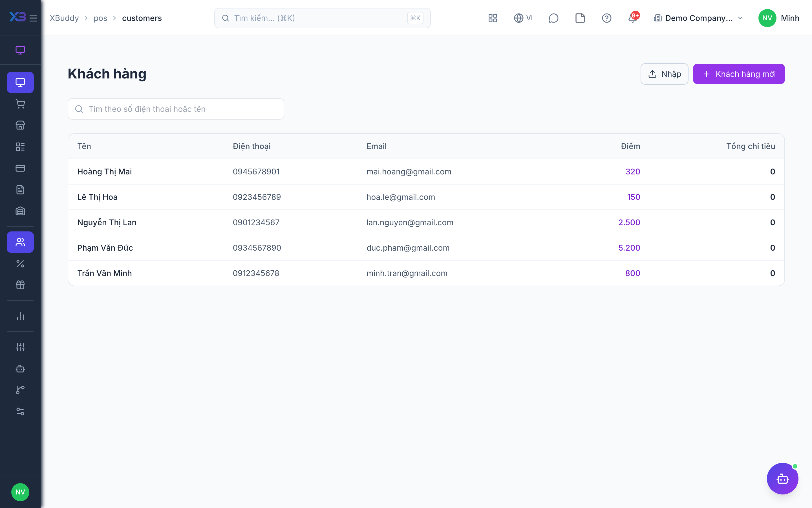Click the Nhập import button
Viewport: 812px width, 508px height.
[664, 74]
